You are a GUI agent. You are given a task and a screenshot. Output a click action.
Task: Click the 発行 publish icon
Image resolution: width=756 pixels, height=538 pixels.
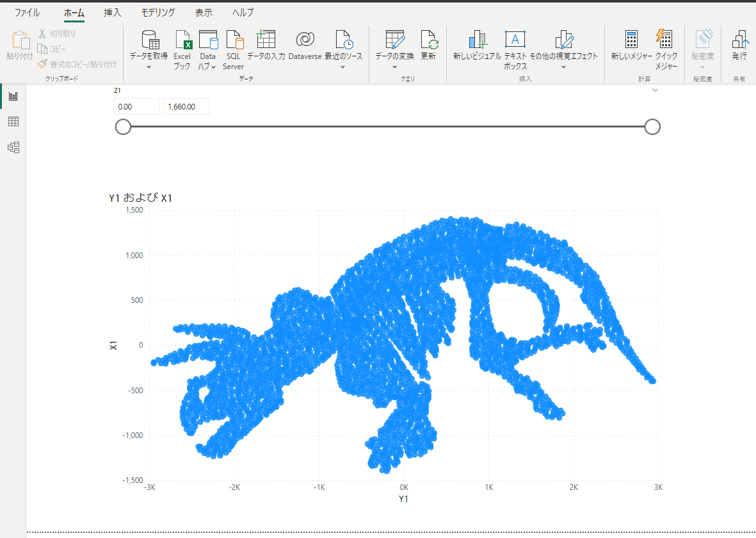[x=740, y=40]
